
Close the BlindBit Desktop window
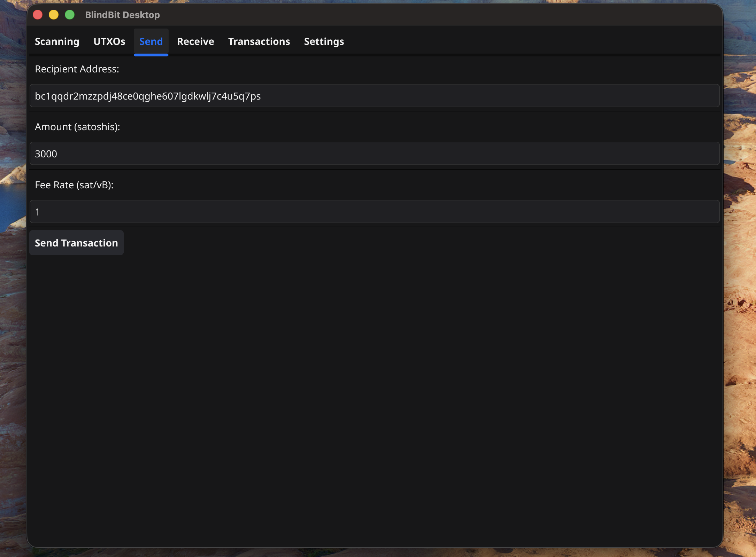[38, 15]
